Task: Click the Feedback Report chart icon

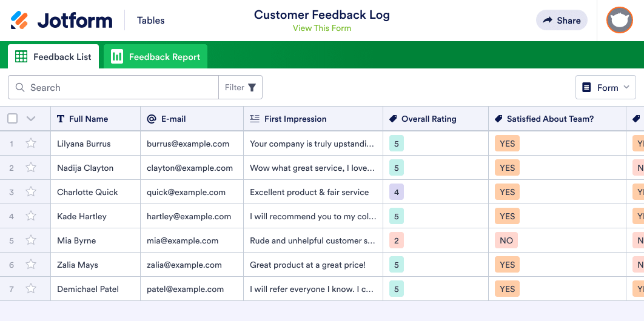Action: pyautogui.click(x=117, y=57)
